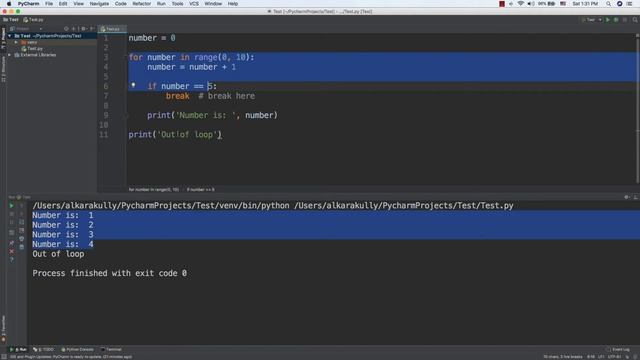Image resolution: width=640 pixels, height=360 pixels.
Task: Select the Test.py editor tab
Action: 111,29
